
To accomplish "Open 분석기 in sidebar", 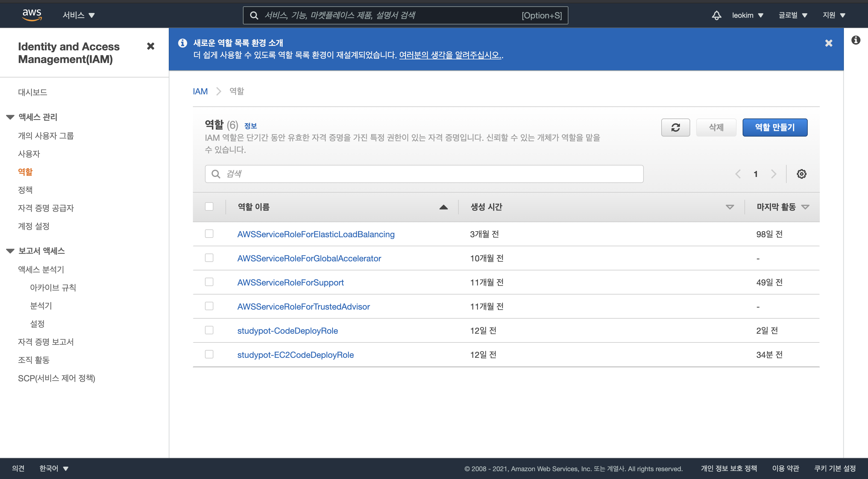I will [x=41, y=306].
